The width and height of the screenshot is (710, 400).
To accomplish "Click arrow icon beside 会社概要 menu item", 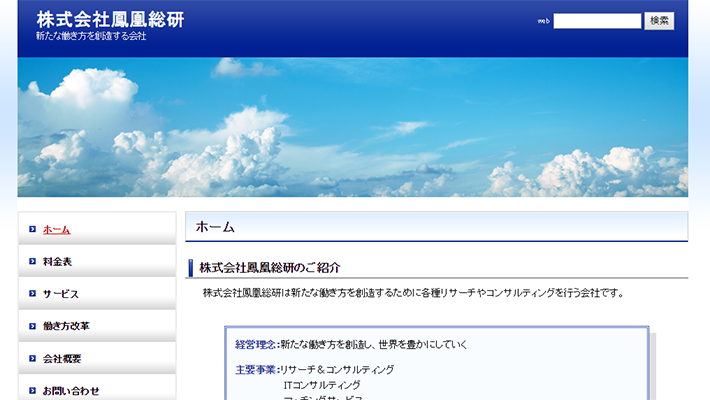I will point(32,358).
